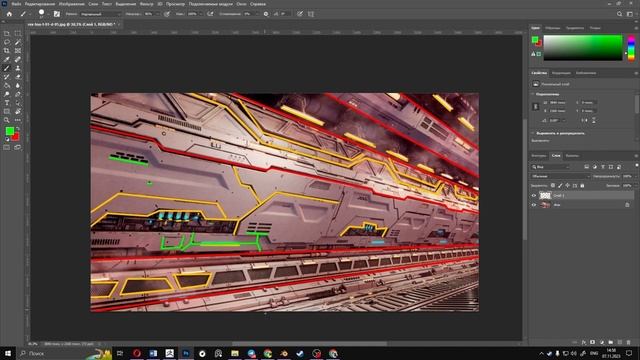Toggle airbrush build-up effect
This screenshot has height=360, width=640.
pos(210,14)
